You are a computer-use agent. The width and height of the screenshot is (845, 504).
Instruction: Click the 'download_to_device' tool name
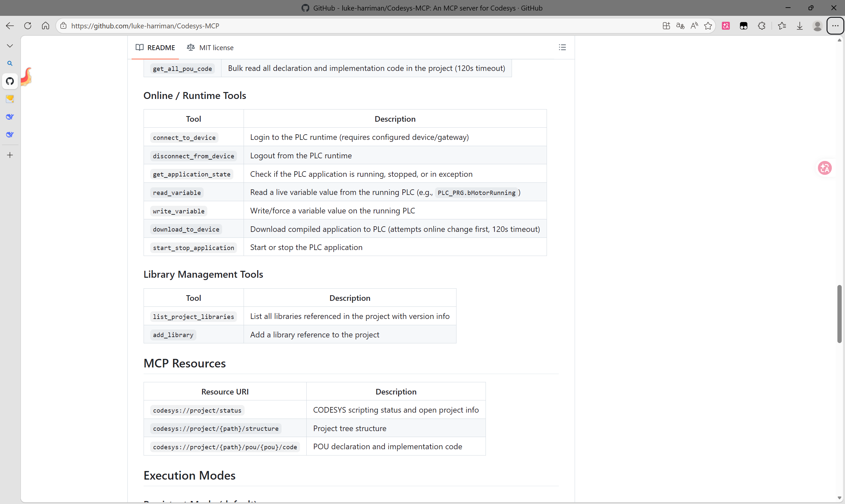tap(186, 229)
